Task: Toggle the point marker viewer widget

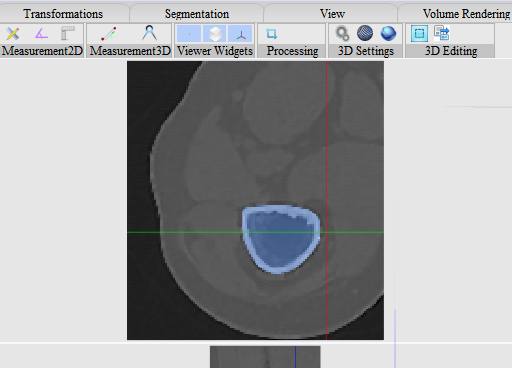Action: coord(189,34)
